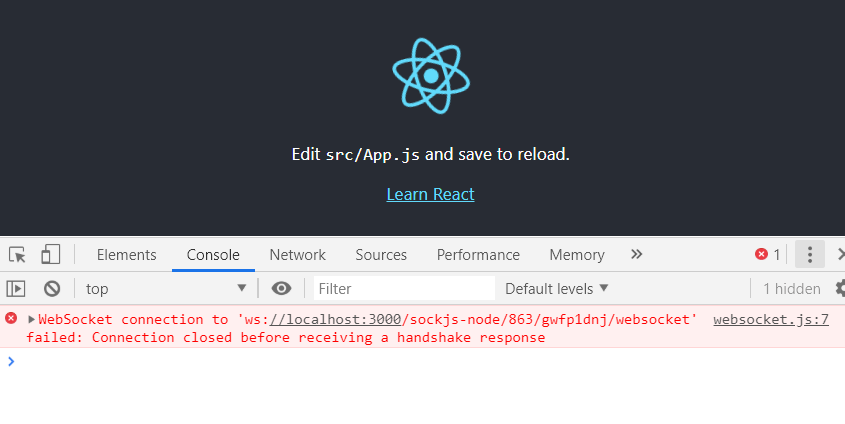
Task: Click the 'Edit src/App.js and save to reload.' text
Action: (x=431, y=155)
